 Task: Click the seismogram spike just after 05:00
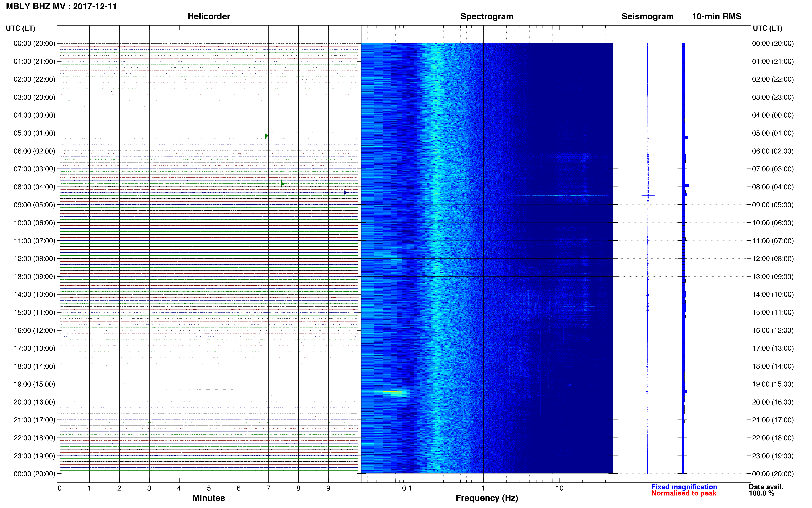coord(647,138)
